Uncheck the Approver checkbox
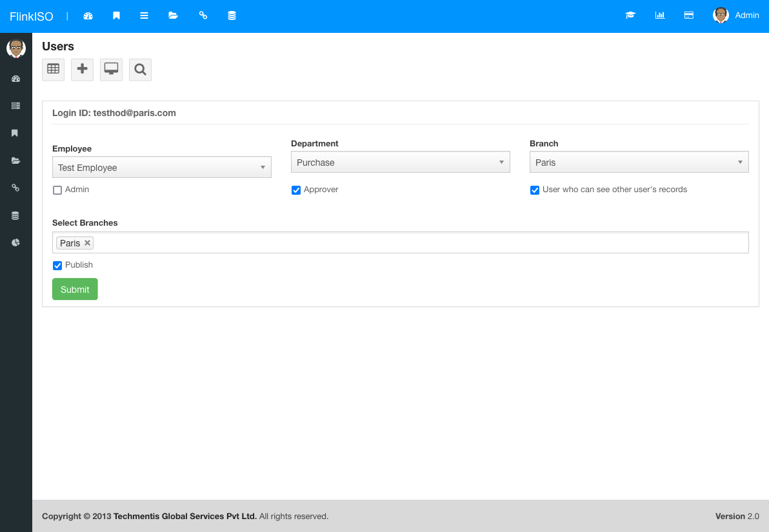This screenshot has width=769, height=532. point(296,190)
